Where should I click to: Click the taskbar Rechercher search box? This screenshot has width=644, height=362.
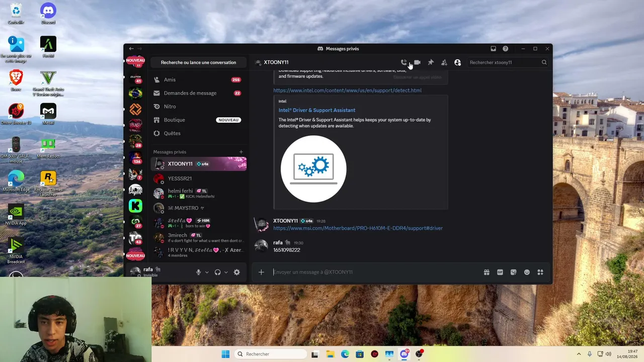(x=271, y=354)
